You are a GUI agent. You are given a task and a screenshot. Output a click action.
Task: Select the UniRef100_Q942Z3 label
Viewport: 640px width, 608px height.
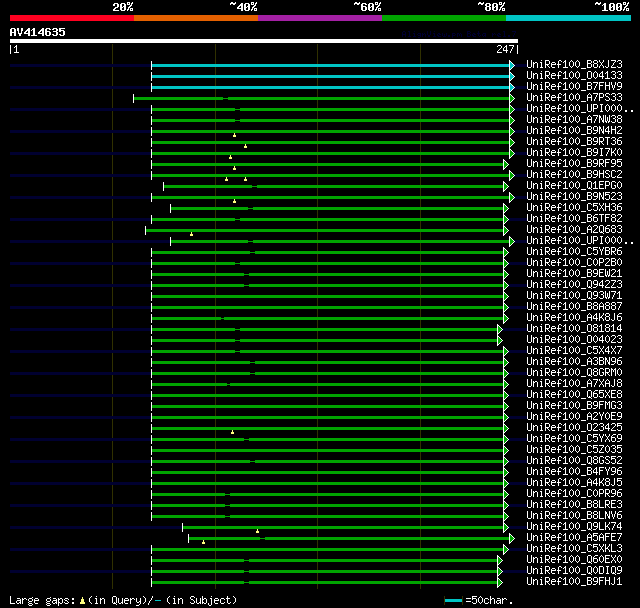(574, 285)
